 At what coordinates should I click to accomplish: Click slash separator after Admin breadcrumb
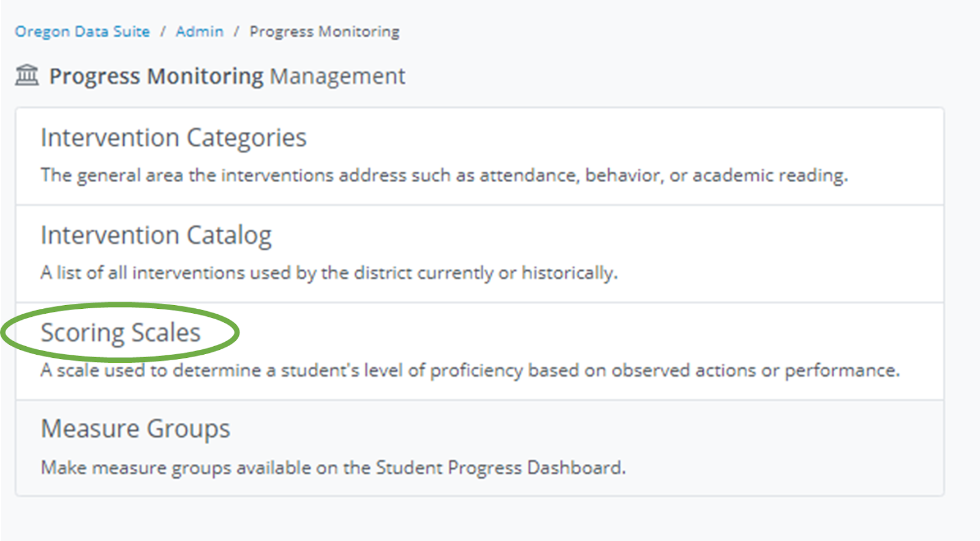(x=236, y=31)
